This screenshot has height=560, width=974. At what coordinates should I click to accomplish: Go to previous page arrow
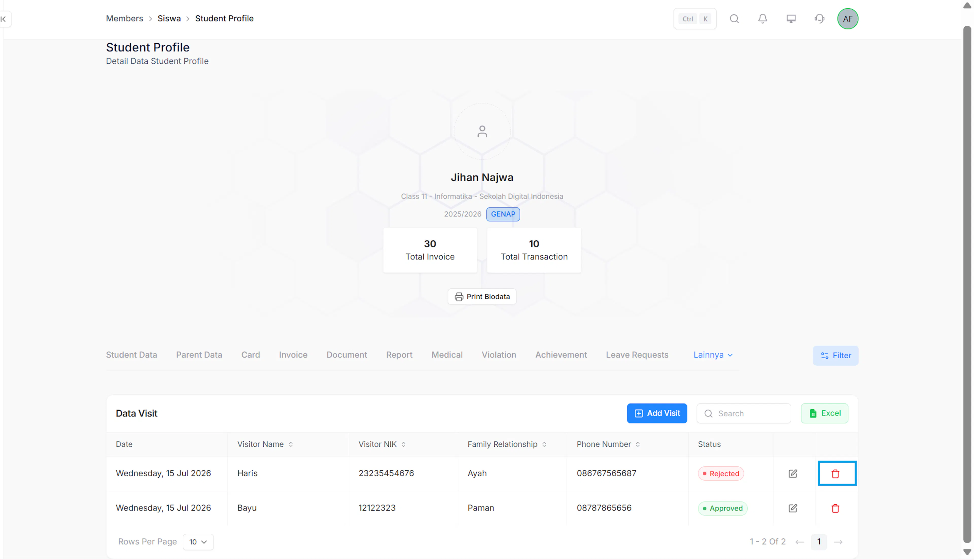point(800,542)
